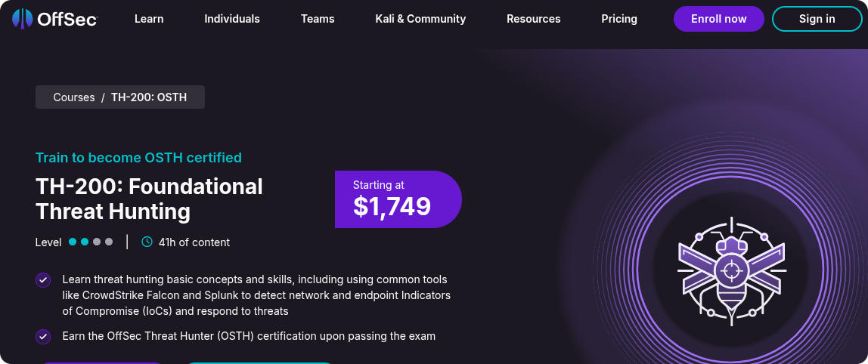Click the OffSec logo icon
The image size is (868, 364).
point(22,19)
